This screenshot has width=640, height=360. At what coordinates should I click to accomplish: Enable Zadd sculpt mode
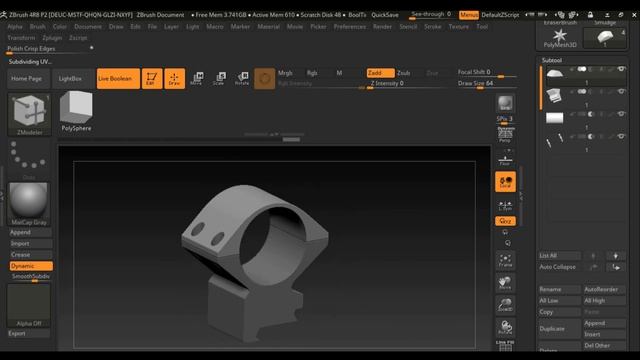(x=380, y=73)
